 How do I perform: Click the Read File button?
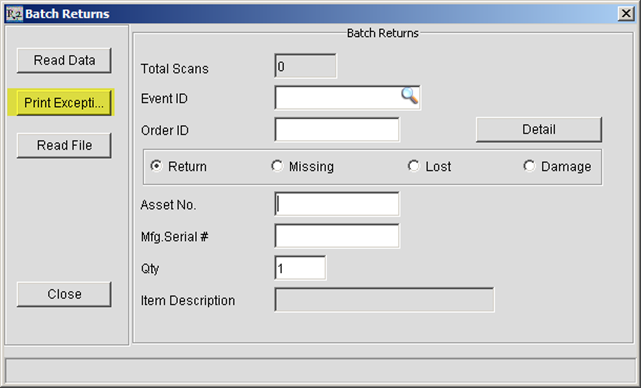pos(64,145)
